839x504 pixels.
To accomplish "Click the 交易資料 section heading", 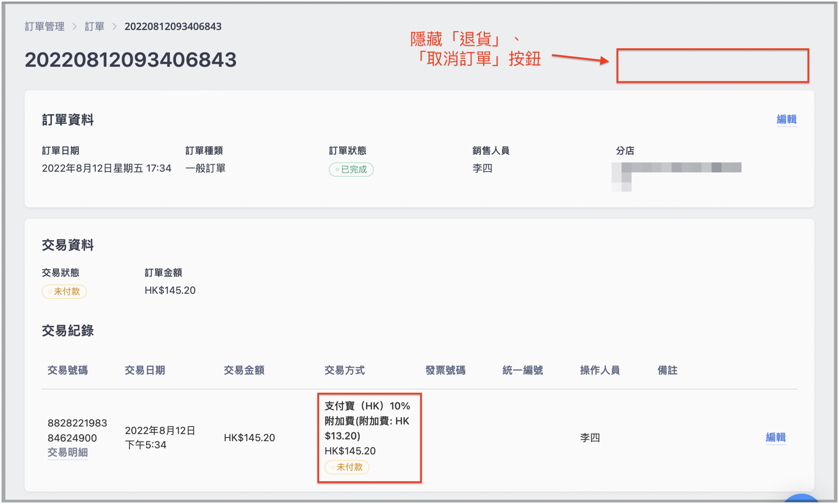I will click(x=68, y=245).
